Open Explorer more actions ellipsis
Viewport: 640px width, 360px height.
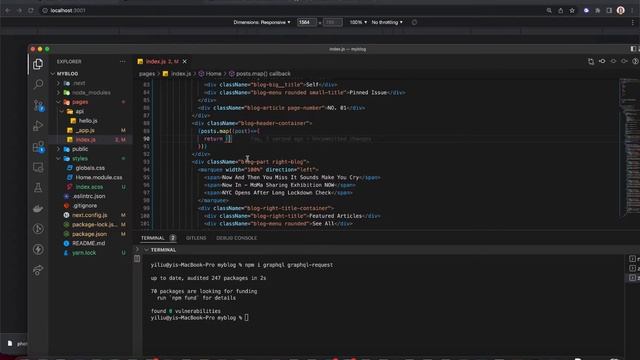(122, 62)
